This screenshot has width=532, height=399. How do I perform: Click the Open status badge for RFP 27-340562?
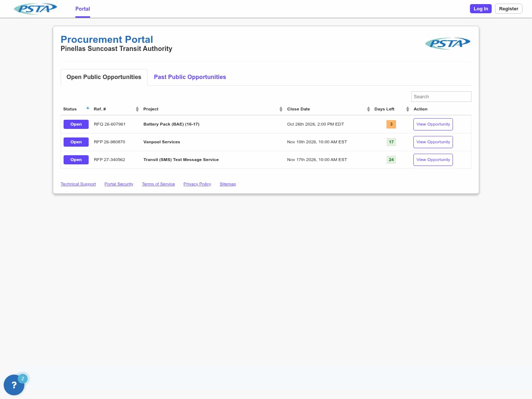click(x=76, y=160)
